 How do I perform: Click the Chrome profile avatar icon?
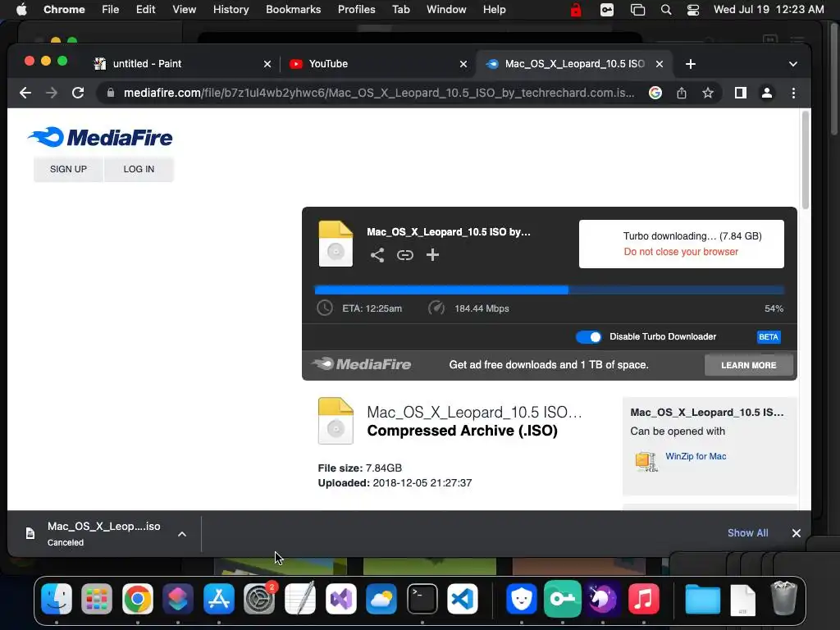click(x=767, y=93)
